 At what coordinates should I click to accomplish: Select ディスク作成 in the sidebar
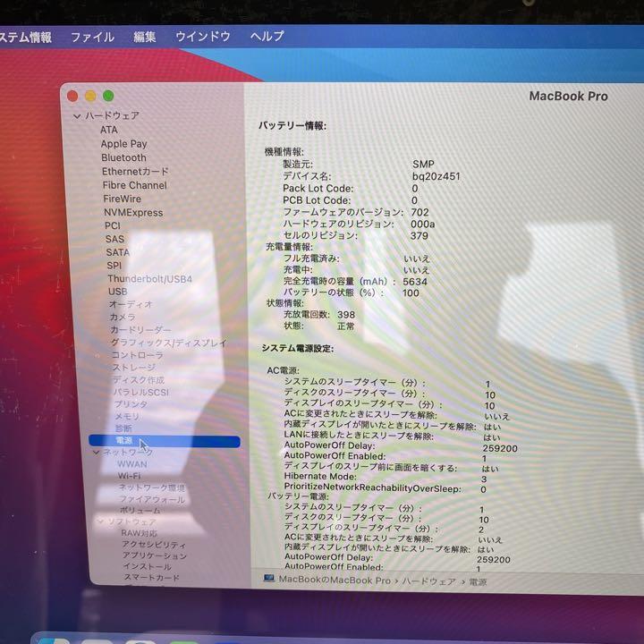(139, 380)
